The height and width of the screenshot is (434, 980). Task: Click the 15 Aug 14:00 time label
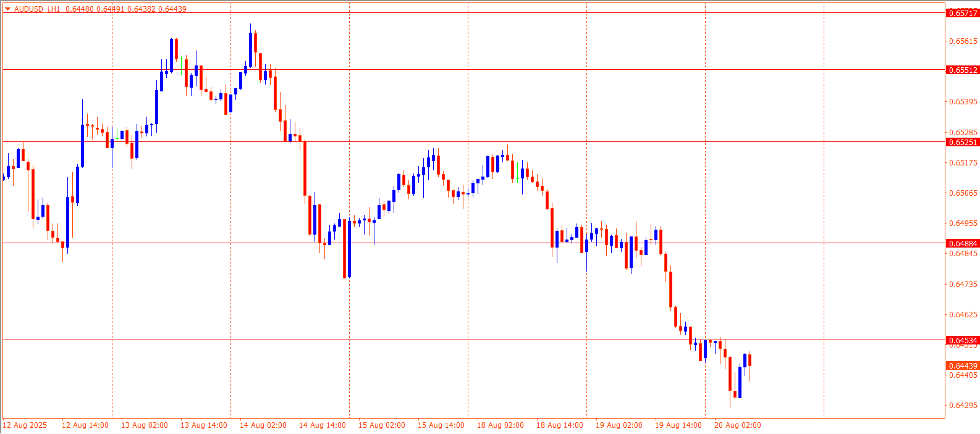point(441,425)
